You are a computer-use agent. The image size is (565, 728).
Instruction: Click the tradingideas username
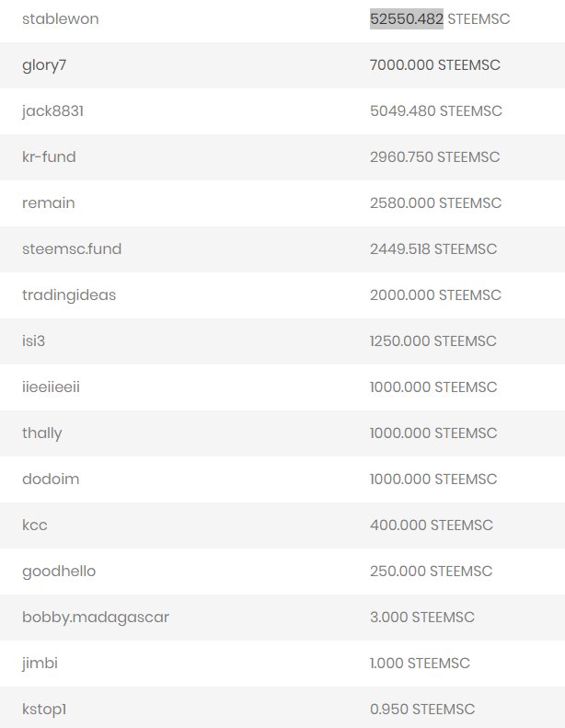(x=69, y=295)
